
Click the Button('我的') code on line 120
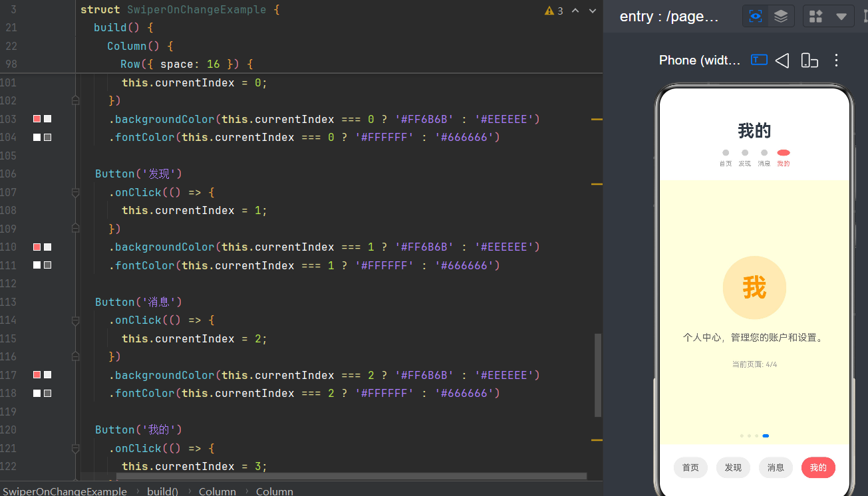click(x=138, y=430)
